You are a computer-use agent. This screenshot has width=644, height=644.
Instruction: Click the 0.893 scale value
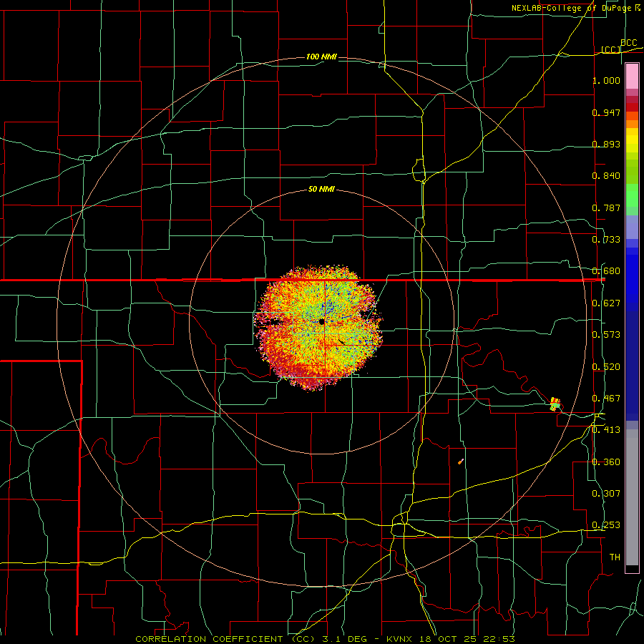606,144
